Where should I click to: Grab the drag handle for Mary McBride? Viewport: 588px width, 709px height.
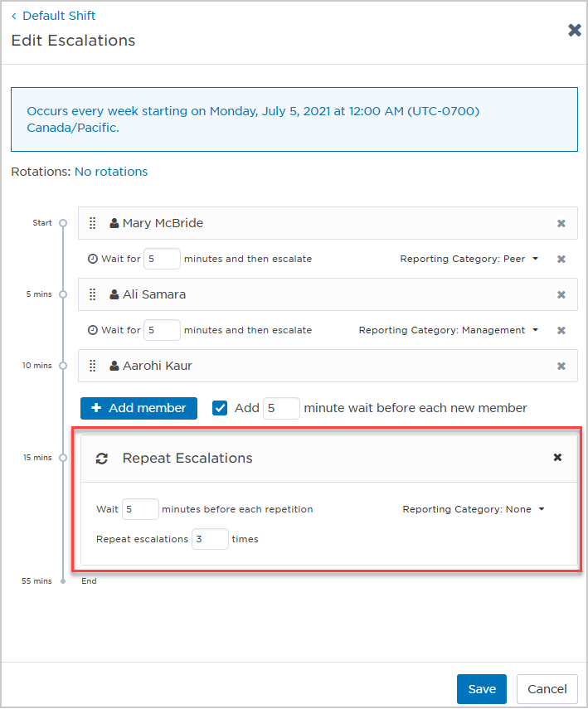(92, 223)
